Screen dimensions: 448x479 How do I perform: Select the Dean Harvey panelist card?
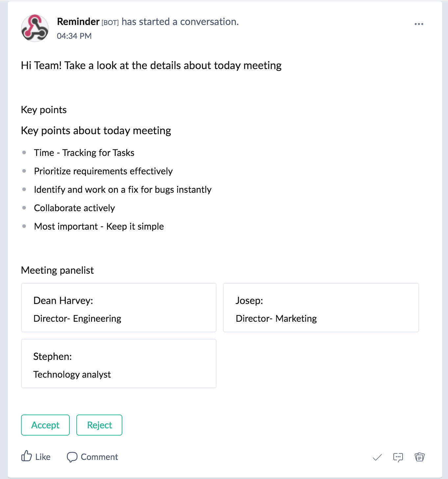(118, 308)
